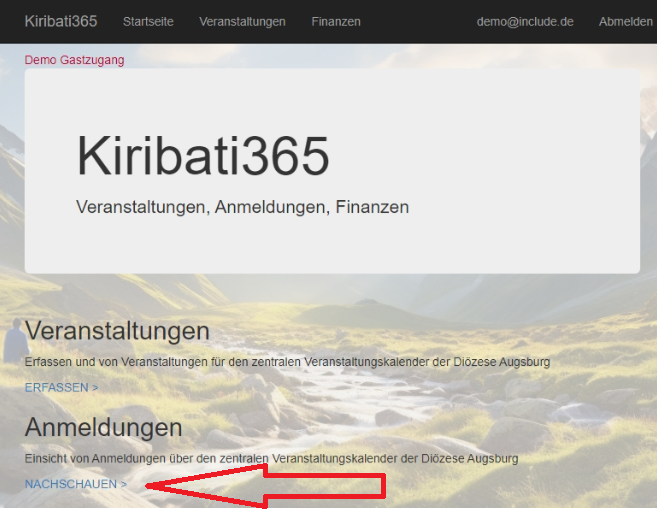Image resolution: width=666 pixels, height=509 pixels.
Task: Click the Kiribati365 brand logo in navbar
Action: 60,21
